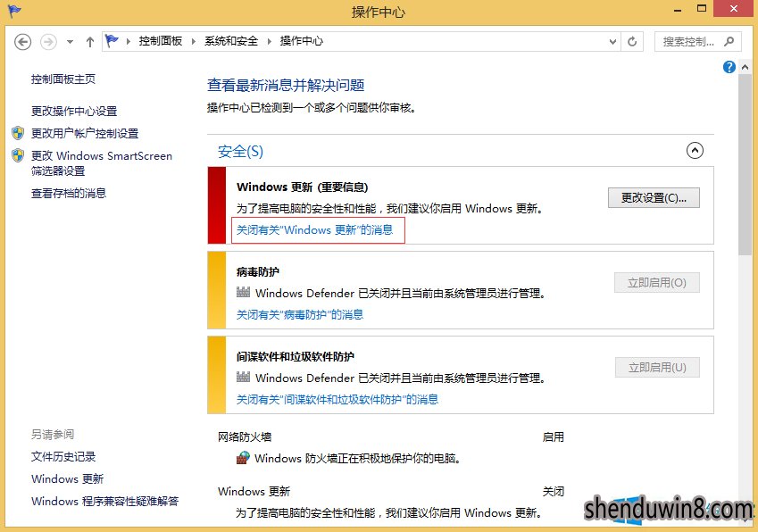Click the 查看最新消息并解决问题 heading
Screen dimensions: 758x532
click(x=286, y=86)
